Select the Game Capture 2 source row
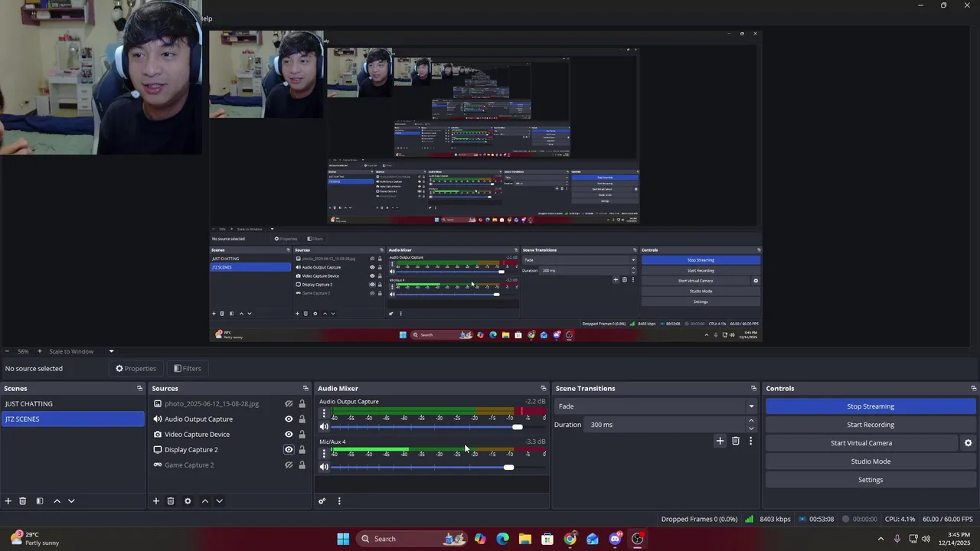This screenshot has height=551, width=980. click(230, 465)
